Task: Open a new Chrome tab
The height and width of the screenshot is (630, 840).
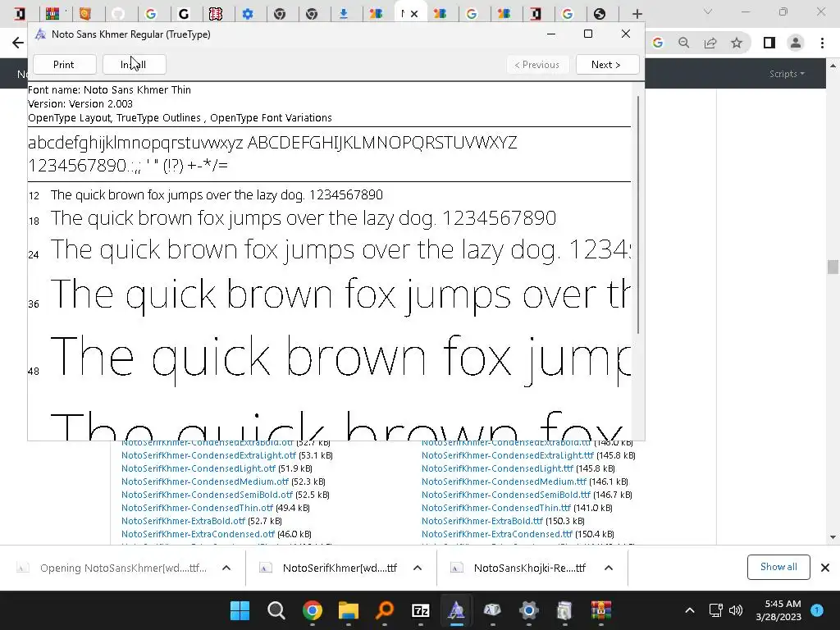Action: 637,14
